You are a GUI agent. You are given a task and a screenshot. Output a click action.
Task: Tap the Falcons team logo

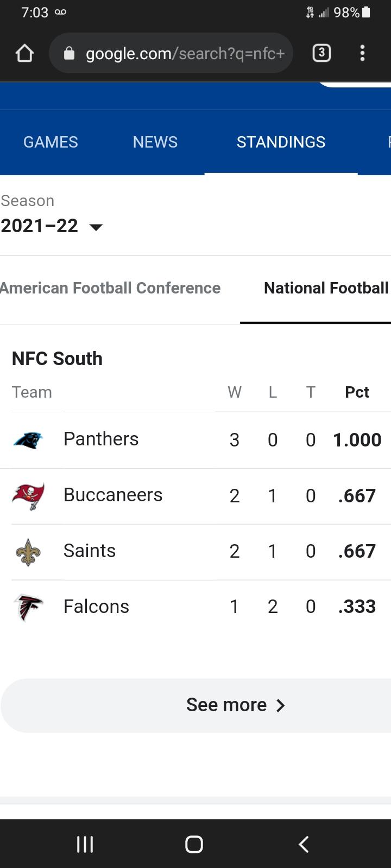[x=28, y=608]
